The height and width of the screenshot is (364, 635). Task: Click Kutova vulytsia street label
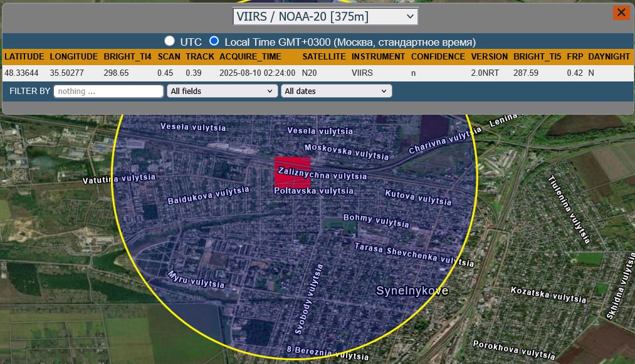(418, 197)
